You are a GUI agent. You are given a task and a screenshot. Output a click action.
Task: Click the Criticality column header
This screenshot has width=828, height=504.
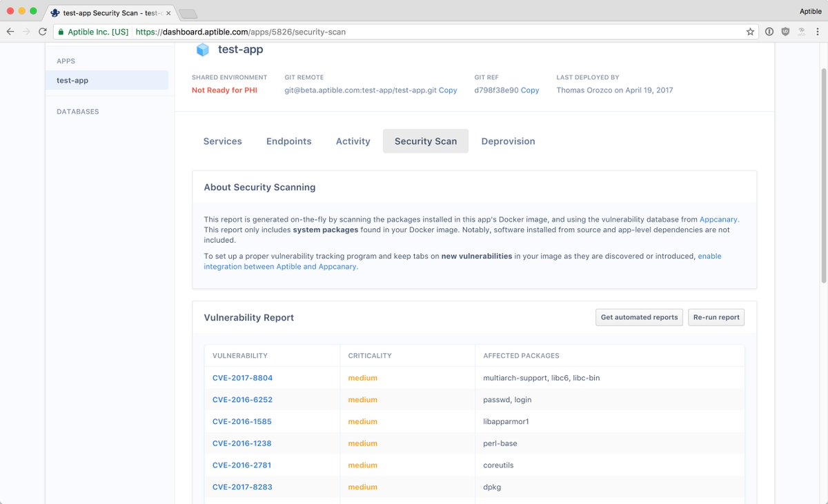tap(370, 356)
